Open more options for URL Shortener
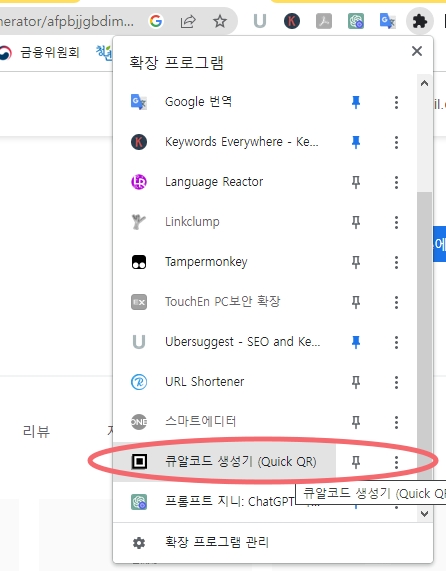Image resolution: width=446 pixels, height=571 pixels. click(396, 382)
